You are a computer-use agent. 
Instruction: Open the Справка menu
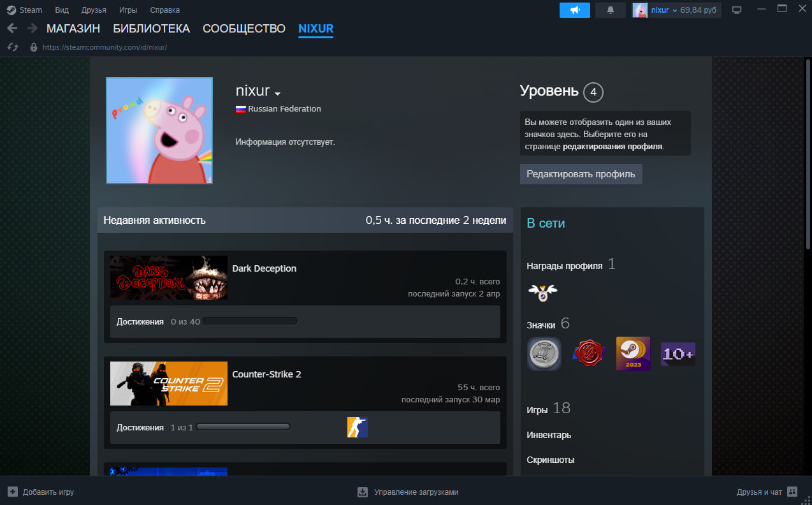(x=164, y=10)
